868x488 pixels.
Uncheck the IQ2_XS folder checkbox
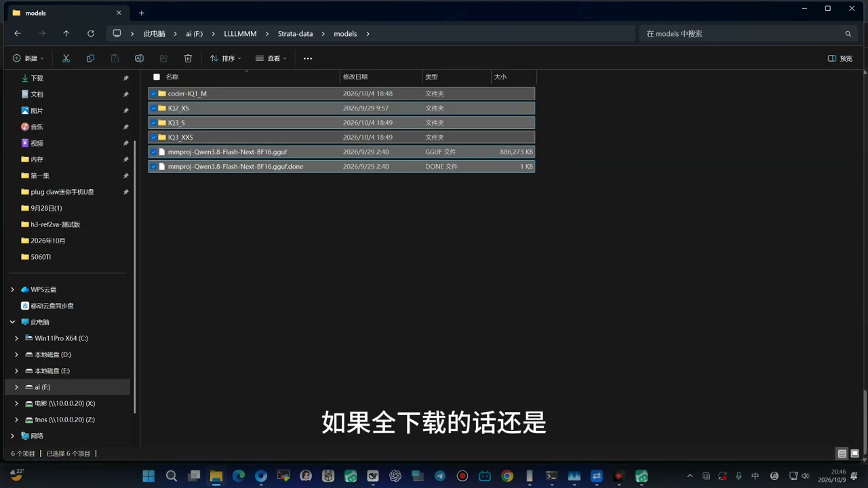154,108
